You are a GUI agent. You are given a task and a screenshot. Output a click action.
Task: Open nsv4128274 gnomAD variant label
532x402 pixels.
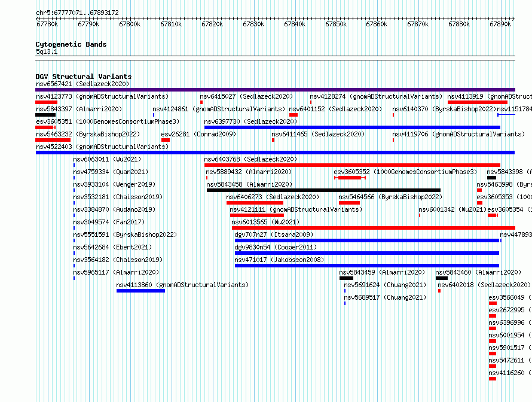click(376, 96)
